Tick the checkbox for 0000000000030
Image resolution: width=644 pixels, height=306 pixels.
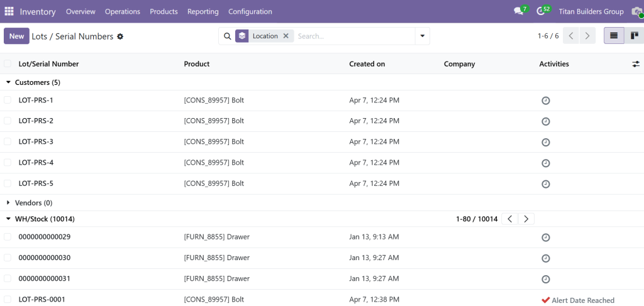coord(8,258)
